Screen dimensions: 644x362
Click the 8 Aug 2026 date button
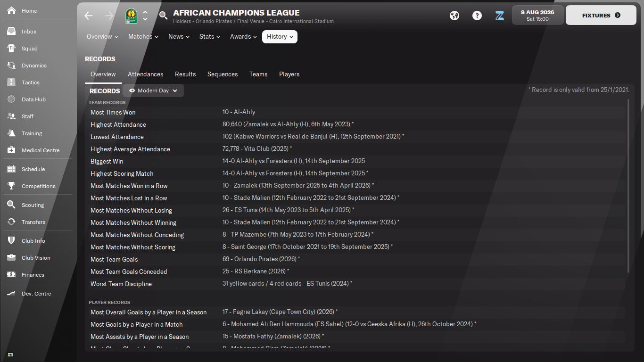click(x=537, y=16)
